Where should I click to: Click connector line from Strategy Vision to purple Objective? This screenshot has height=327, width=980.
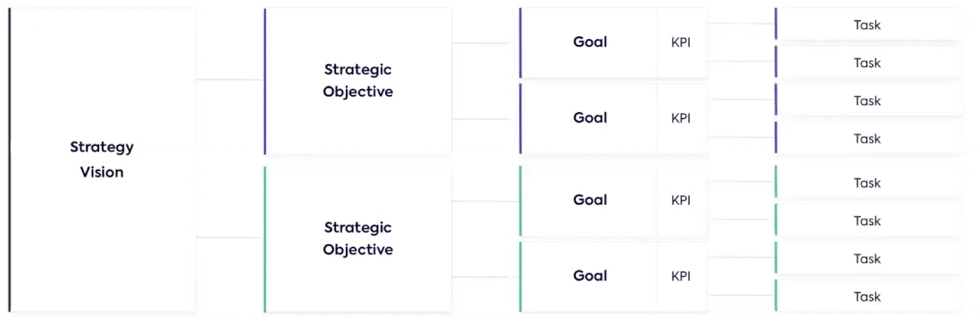229,79
